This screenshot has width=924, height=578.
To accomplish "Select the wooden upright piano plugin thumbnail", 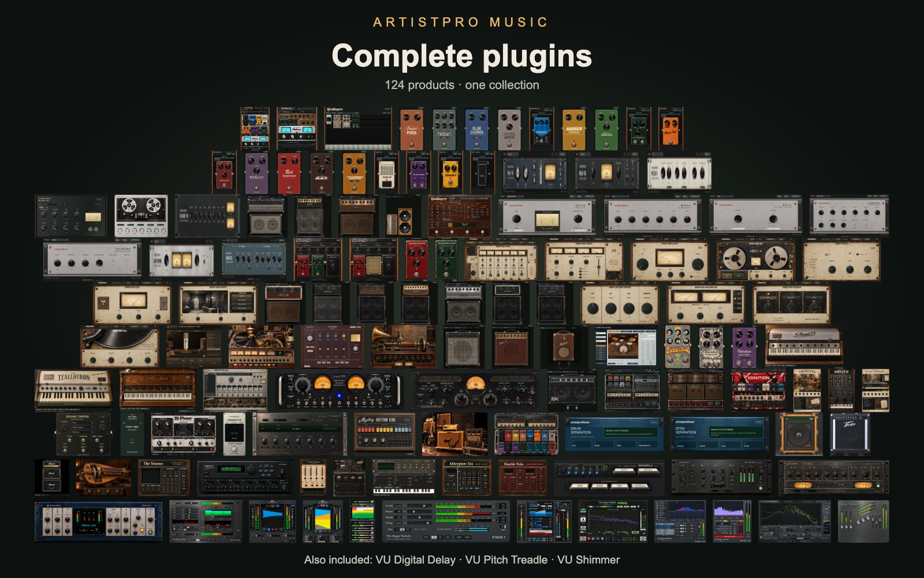I will click(158, 390).
